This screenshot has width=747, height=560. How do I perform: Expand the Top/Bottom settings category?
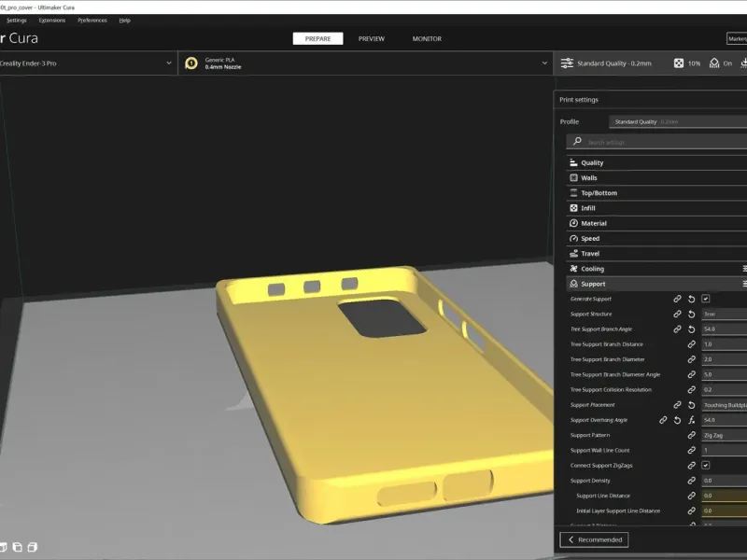pyautogui.click(x=656, y=193)
